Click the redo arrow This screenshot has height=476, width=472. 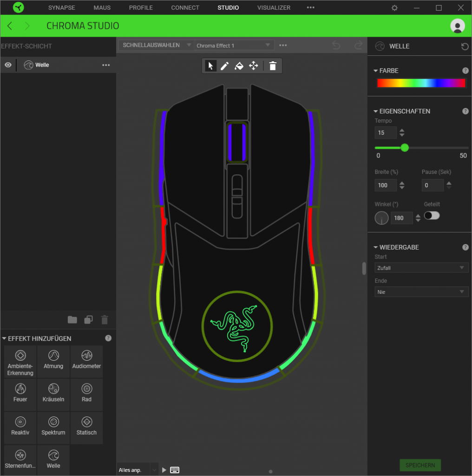pyautogui.click(x=358, y=45)
